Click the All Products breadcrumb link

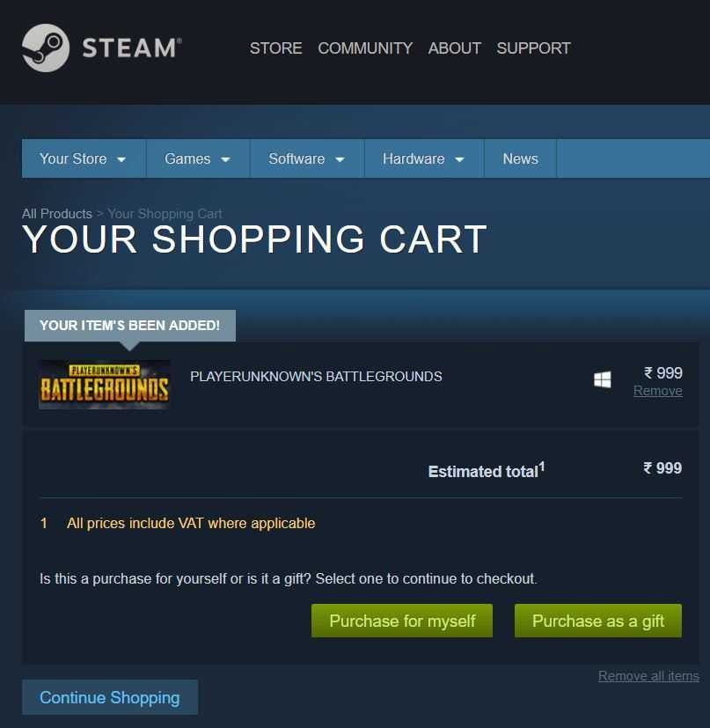tap(56, 214)
